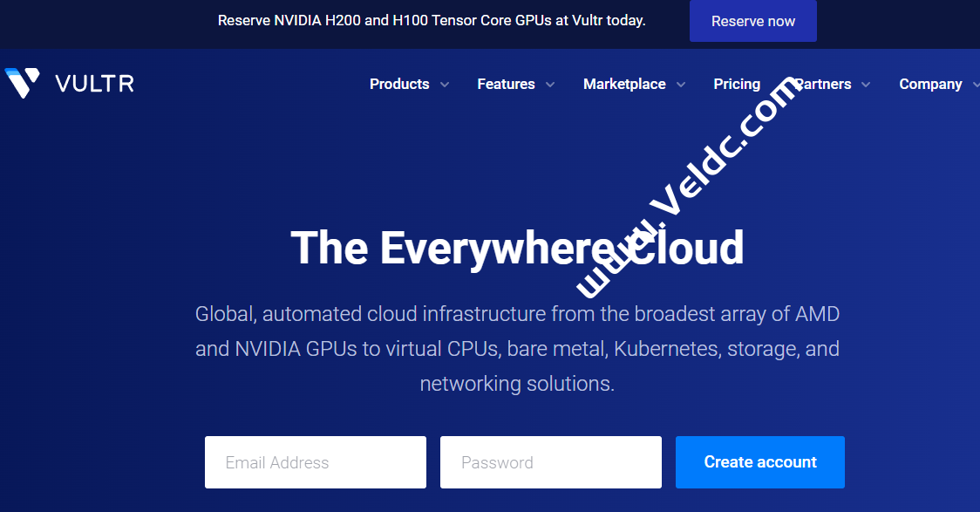980x512 pixels.
Task: Open the Partners menu
Action: click(x=824, y=84)
